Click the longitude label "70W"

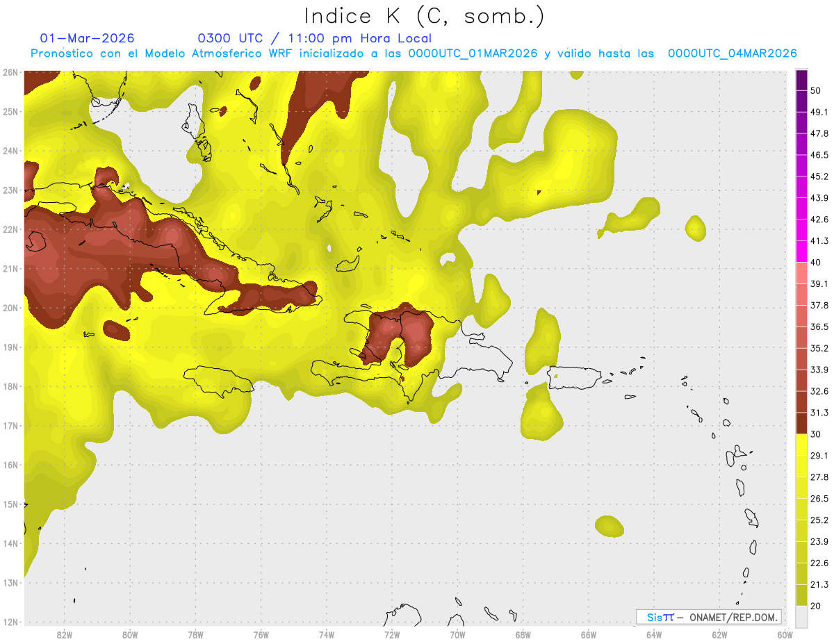click(457, 634)
